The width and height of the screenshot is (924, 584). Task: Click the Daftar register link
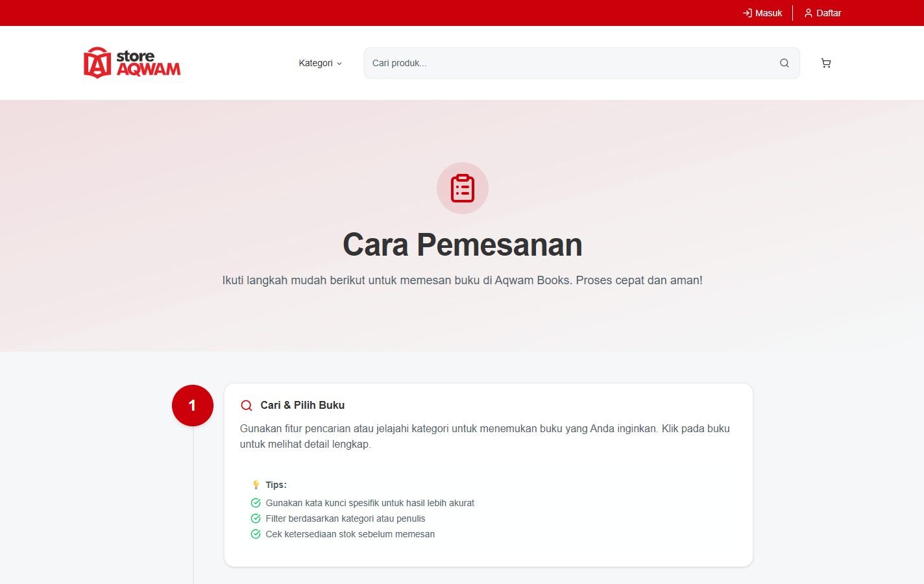pyautogui.click(x=822, y=13)
